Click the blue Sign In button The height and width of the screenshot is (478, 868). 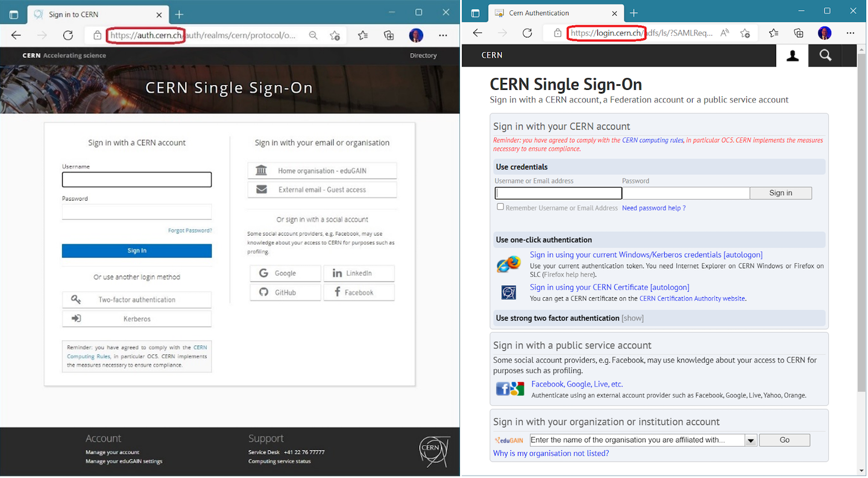tap(137, 251)
